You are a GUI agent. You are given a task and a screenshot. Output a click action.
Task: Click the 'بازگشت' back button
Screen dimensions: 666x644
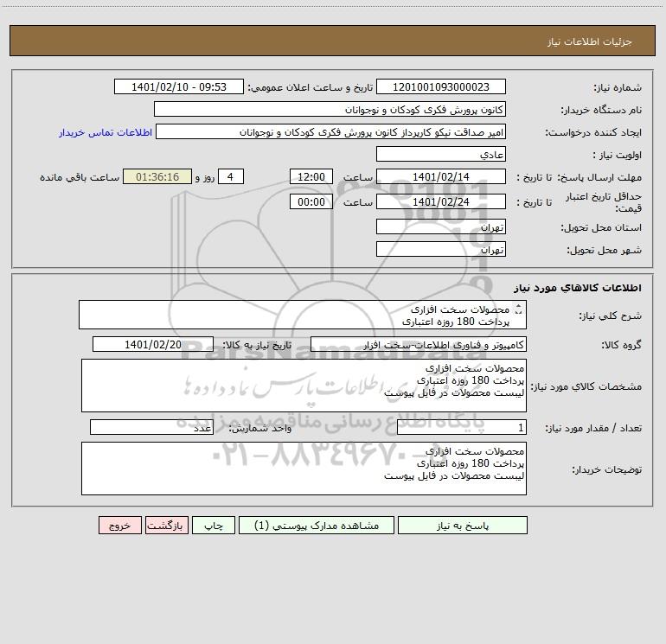[x=166, y=525]
